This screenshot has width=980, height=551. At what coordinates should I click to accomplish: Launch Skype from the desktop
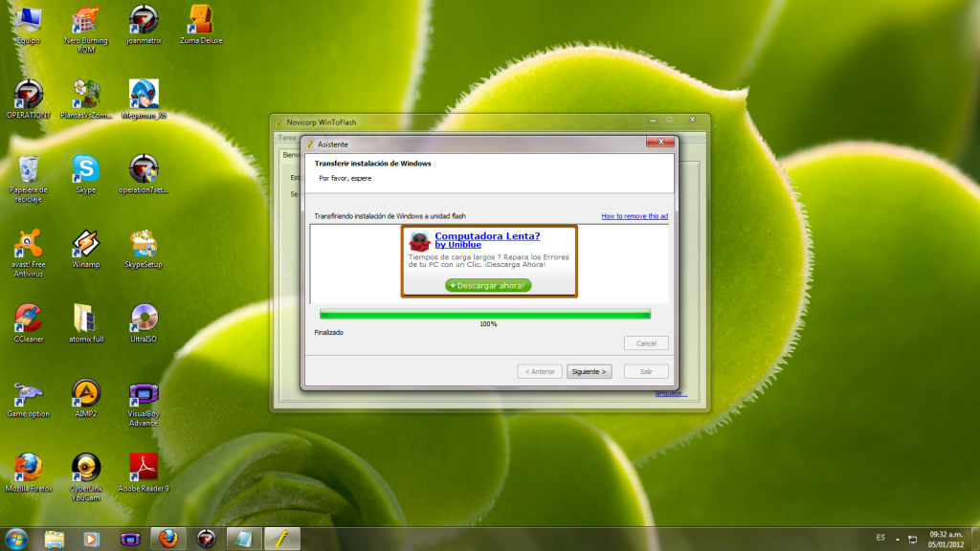[85, 174]
